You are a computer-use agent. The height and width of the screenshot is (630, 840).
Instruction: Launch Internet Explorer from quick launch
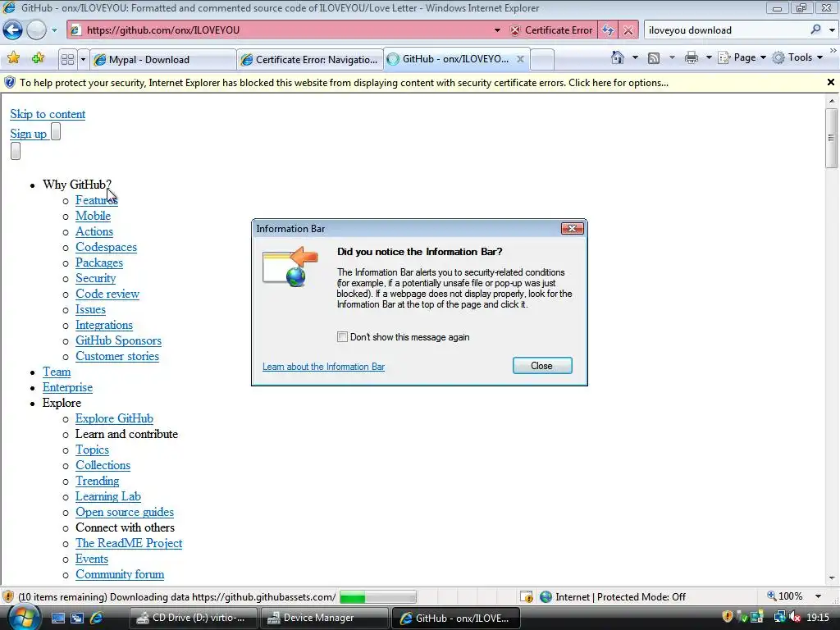click(x=97, y=619)
